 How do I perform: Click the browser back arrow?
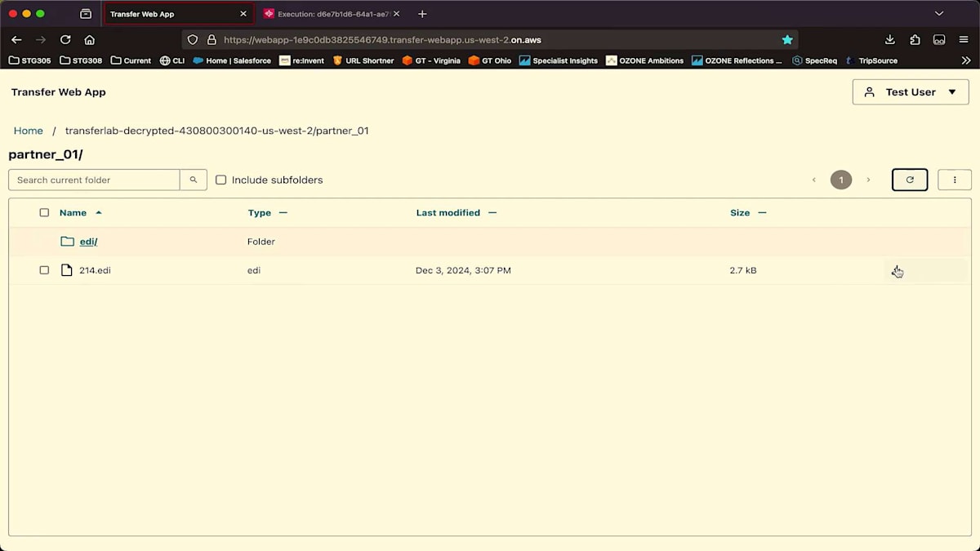click(16, 39)
